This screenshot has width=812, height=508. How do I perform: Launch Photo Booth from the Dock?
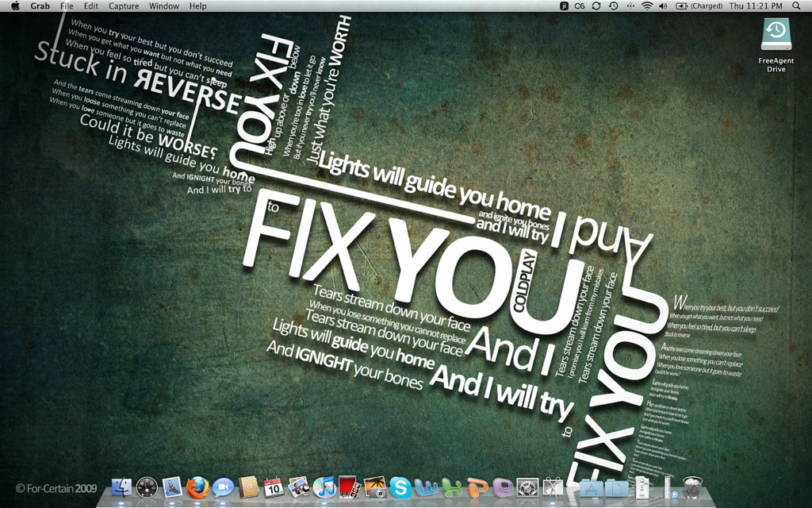(350, 488)
